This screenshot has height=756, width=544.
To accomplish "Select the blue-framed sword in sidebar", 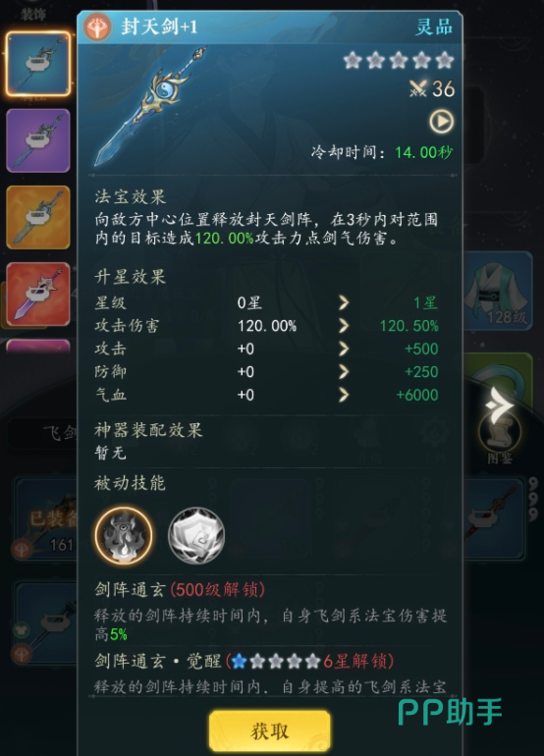I will point(38,64).
